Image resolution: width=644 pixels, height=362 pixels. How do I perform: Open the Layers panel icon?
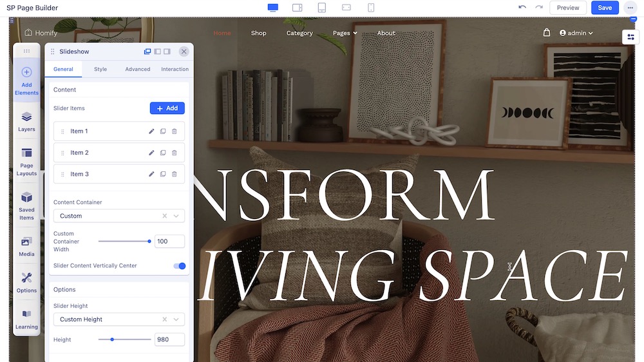(26, 120)
